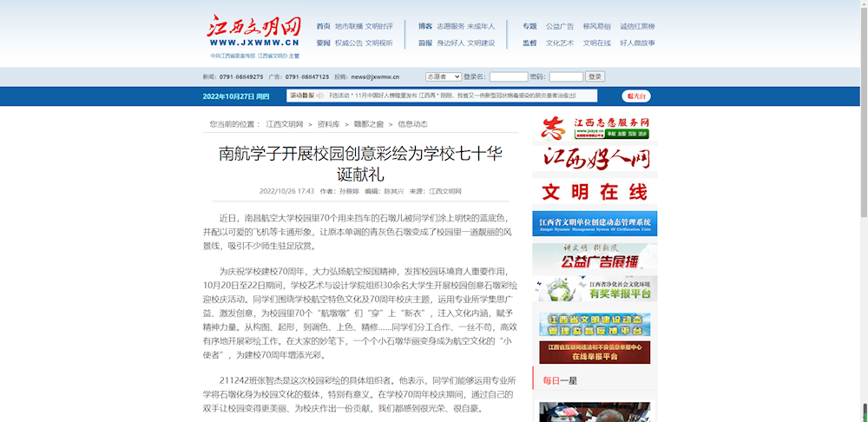Image resolution: width=868 pixels, height=422 pixels.
Task: Click into the 密码 password field
Action: [x=566, y=77]
